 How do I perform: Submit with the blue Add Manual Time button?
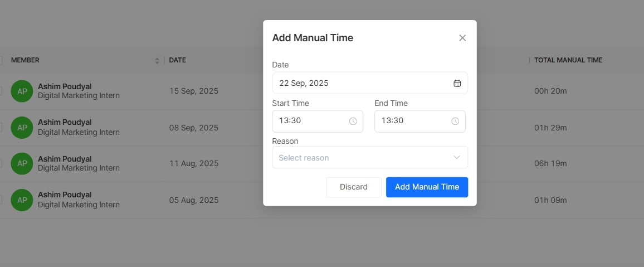427,187
